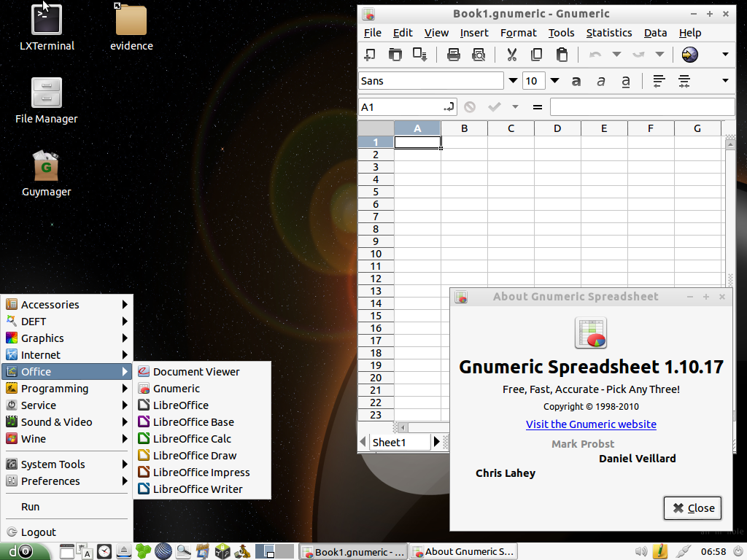The width and height of the screenshot is (747, 560).
Task: Click the center horizontally icon
Action: click(x=684, y=82)
